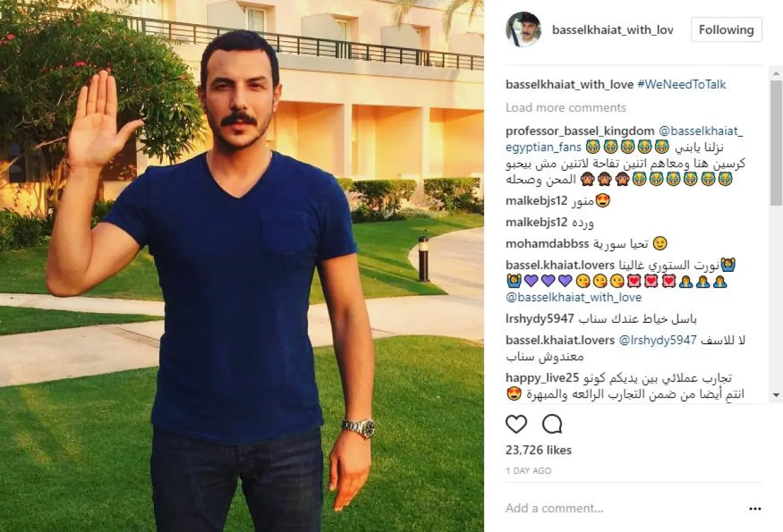
Task: Open lrshydy5947 commenter profile
Action: [540, 319]
